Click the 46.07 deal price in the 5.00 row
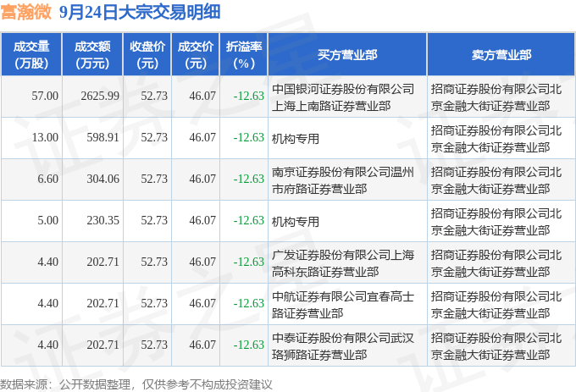This screenshot has width=576, height=392. [202, 221]
